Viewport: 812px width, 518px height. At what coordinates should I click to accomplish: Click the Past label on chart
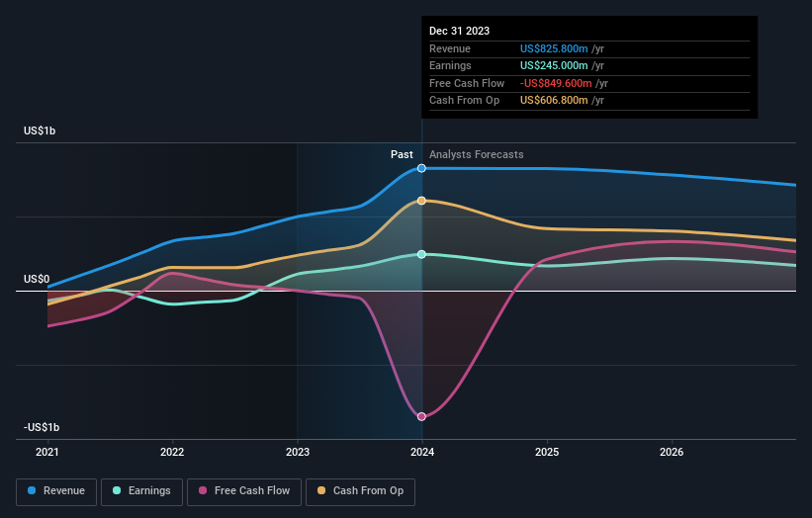click(402, 155)
